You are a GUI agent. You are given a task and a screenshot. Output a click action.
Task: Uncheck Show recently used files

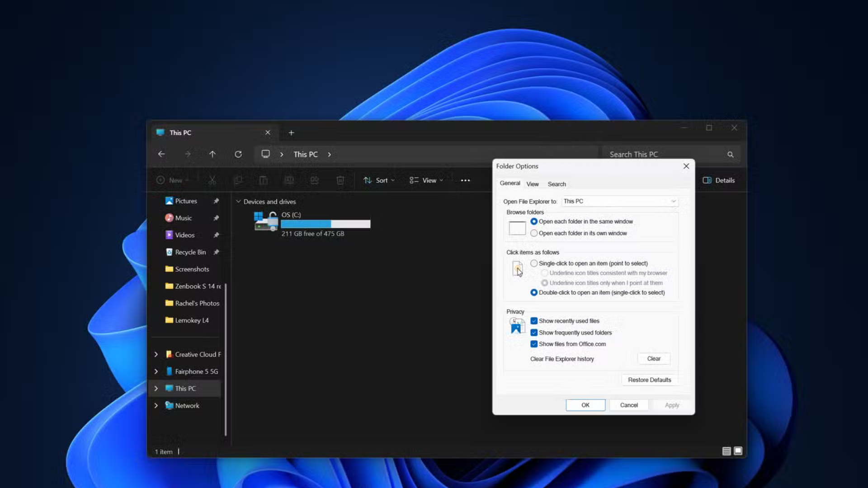click(534, 320)
